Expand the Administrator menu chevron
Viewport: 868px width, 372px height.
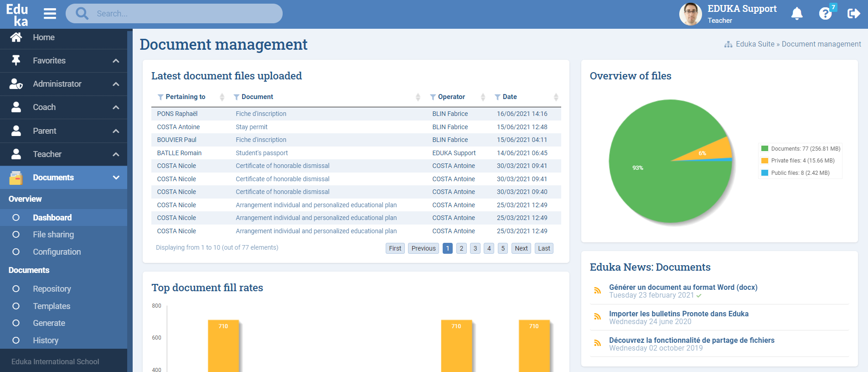(x=116, y=84)
